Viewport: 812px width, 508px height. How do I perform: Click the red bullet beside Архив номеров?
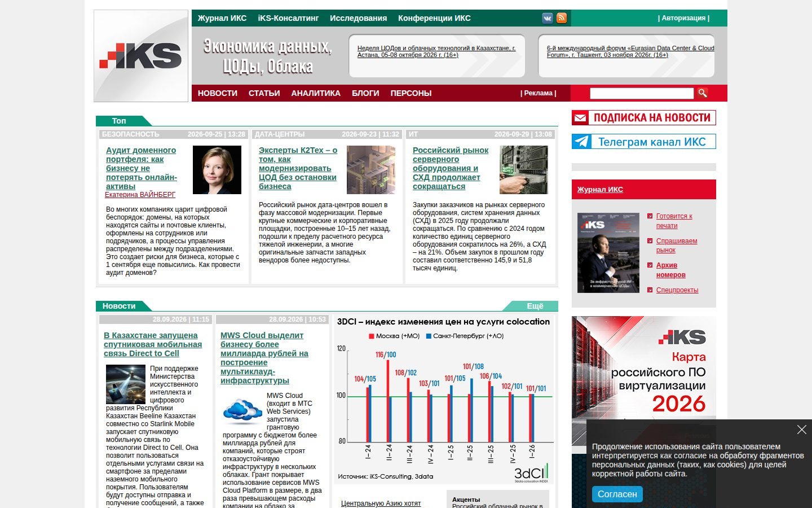point(650,265)
